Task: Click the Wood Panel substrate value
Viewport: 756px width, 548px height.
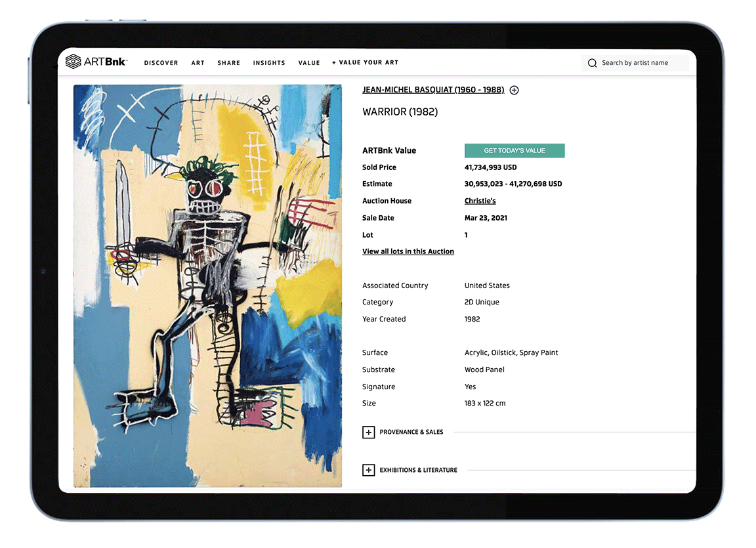Action: (484, 369)
